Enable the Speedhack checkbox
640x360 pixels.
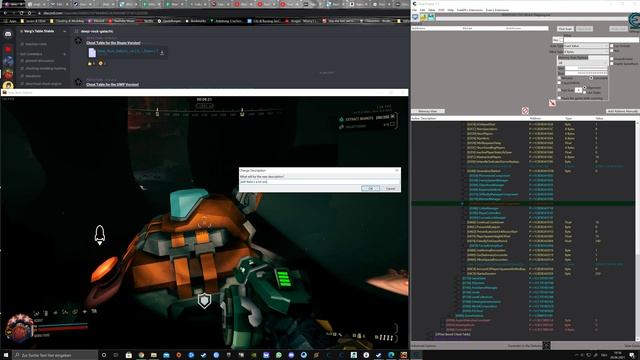611,64
